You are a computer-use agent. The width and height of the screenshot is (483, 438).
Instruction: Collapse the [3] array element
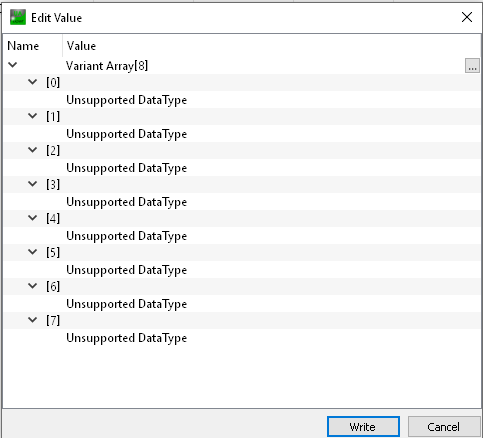point(33,184)
